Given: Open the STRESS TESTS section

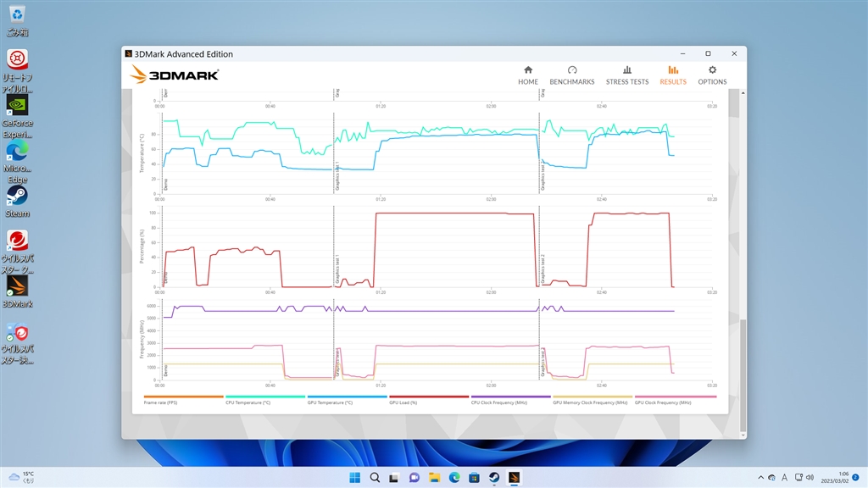Looking at the screenshot, I should [x=626, y=75].
